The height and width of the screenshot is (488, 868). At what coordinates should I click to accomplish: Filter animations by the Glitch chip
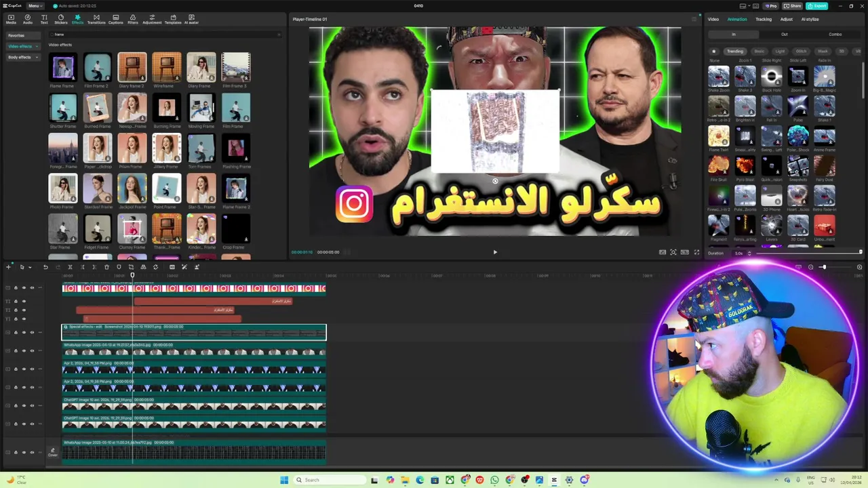(801, 51)
